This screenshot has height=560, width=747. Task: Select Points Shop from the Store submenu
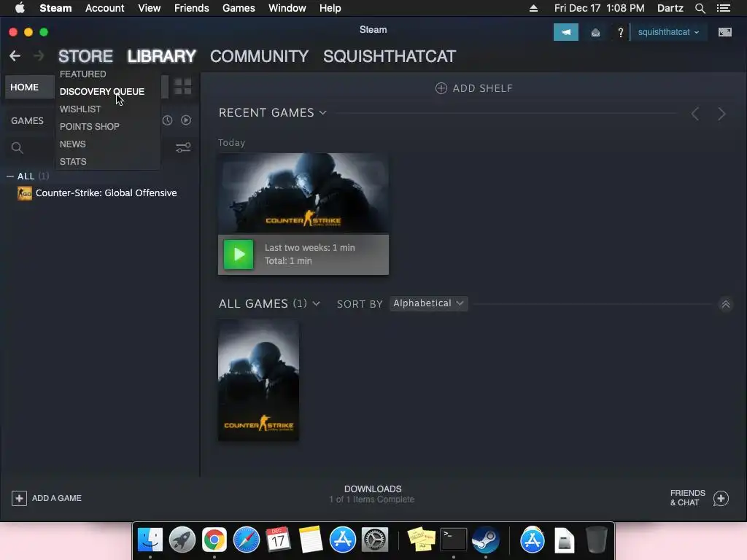point(90,127)
